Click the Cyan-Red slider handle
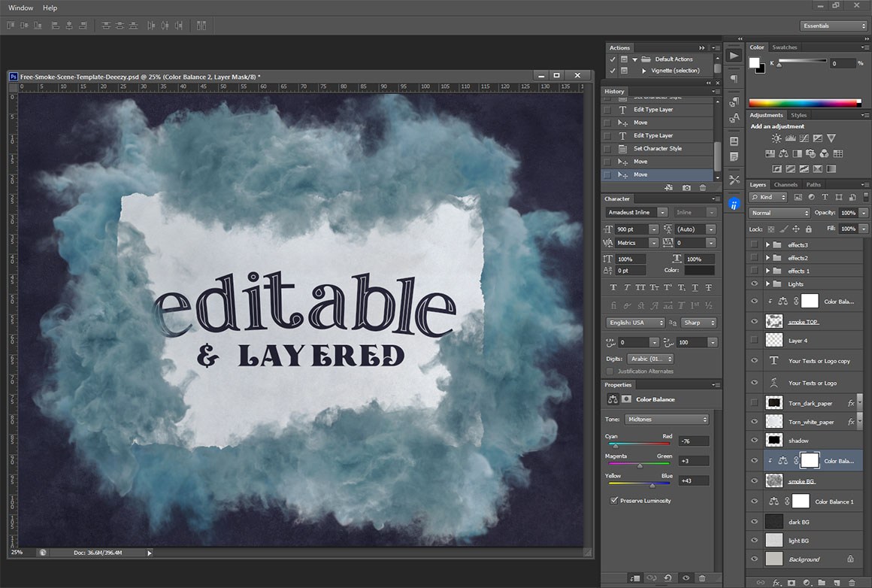Image resolution: width=872 pixels, height=588 pixels. [616, 446]
